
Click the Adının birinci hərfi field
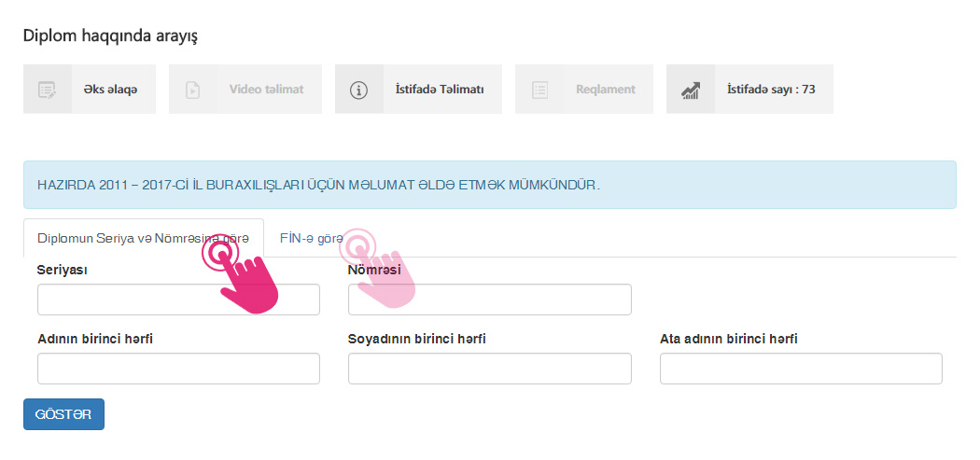tap(179, 369)
